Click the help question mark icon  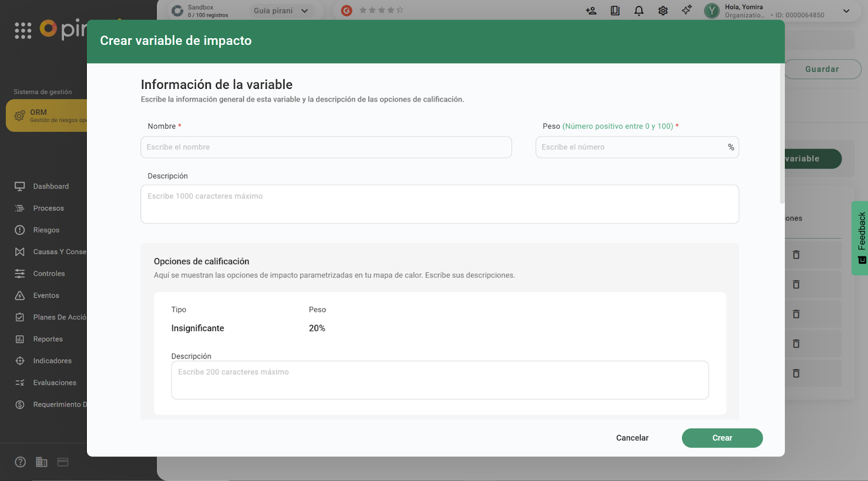[20, 462]
